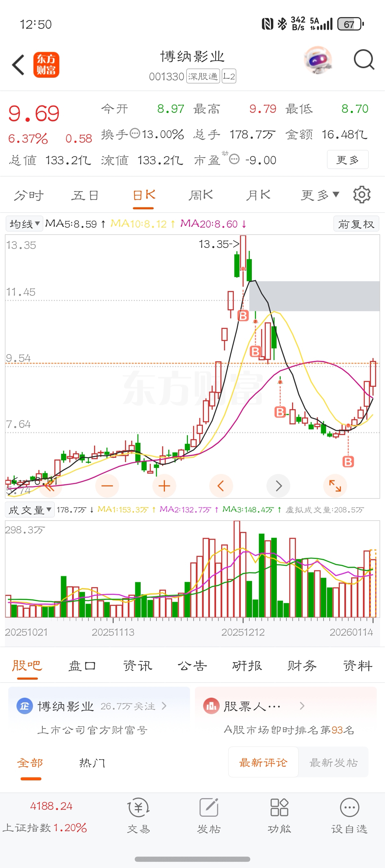
Task: Switch to 五日 chart tab
Action: 85,195
